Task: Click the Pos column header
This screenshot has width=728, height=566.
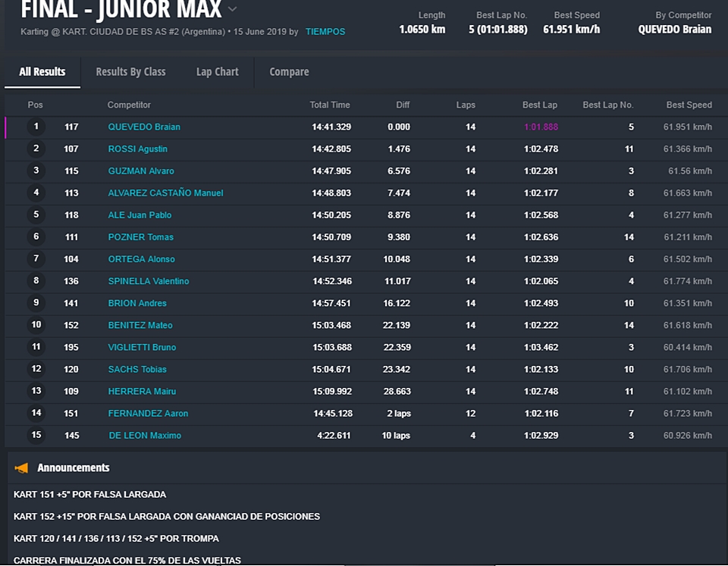Action: click(x=36, y=105)
